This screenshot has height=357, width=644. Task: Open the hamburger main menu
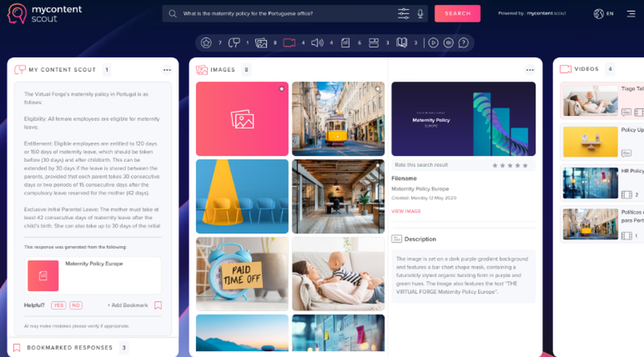click(631, 14)
